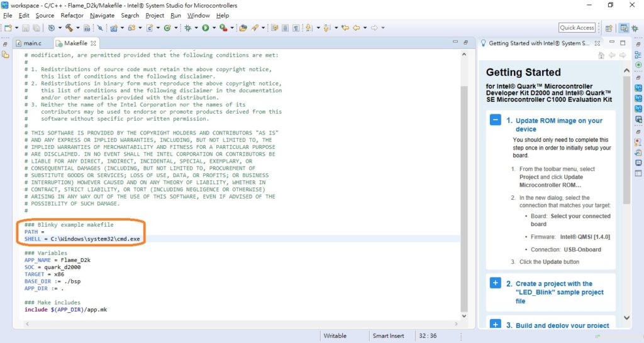The width and height of the screenshot is (644, 343).
Task: Click the Quick Access field
Action: point(577,28)
